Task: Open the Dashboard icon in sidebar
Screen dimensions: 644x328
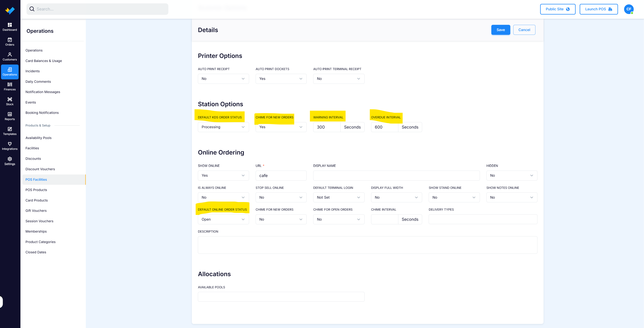Action: pos(10,27)
